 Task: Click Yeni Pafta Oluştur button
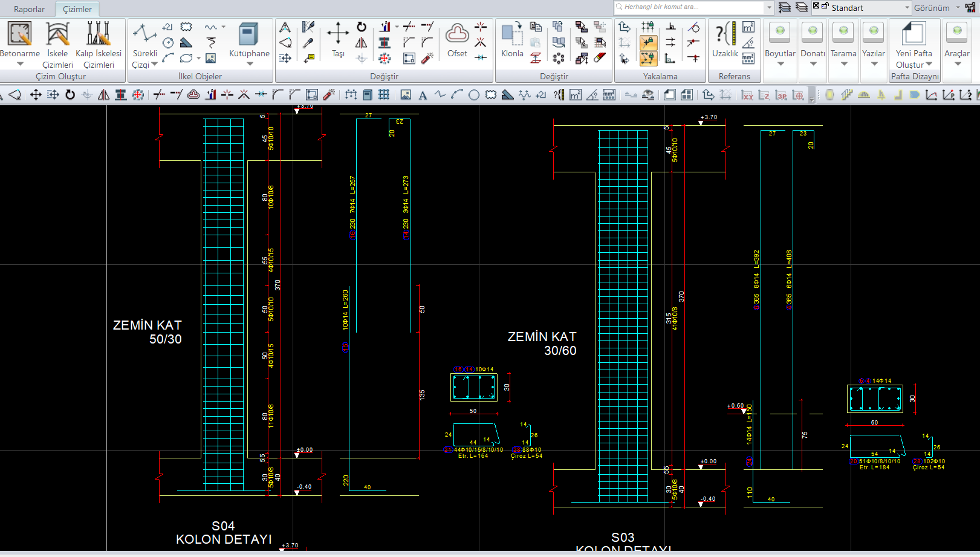coord(914,45)
